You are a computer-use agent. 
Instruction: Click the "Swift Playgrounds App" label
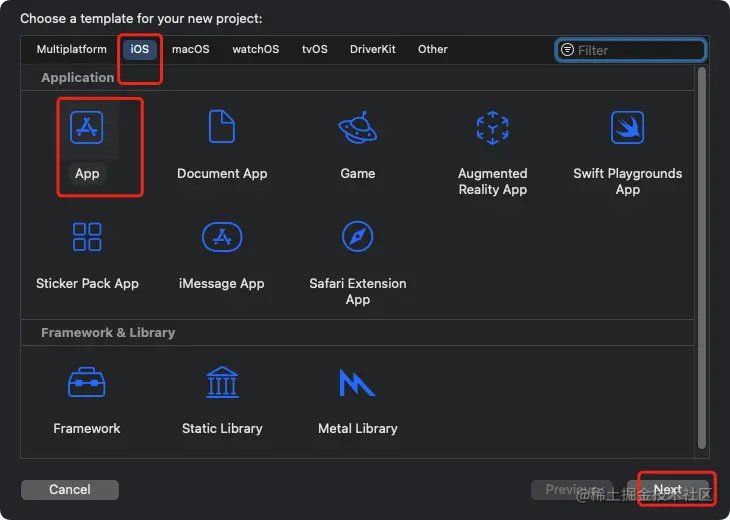628,182
